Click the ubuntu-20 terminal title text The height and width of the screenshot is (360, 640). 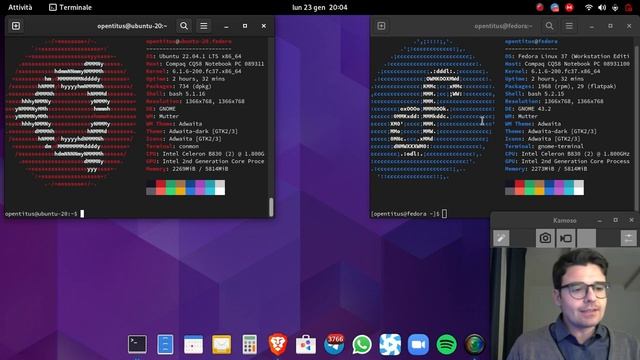point(132,26)
